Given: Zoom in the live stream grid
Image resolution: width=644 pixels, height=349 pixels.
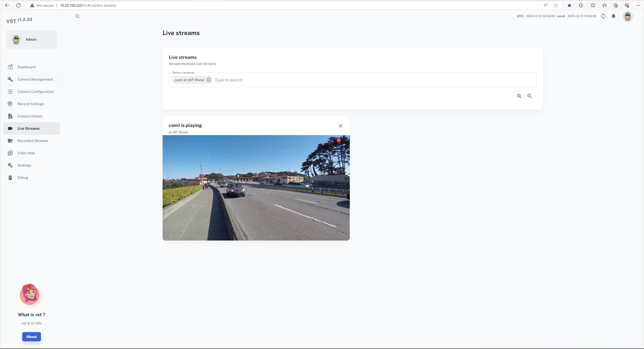Looking at the screenshot, I should pos(519,96).
